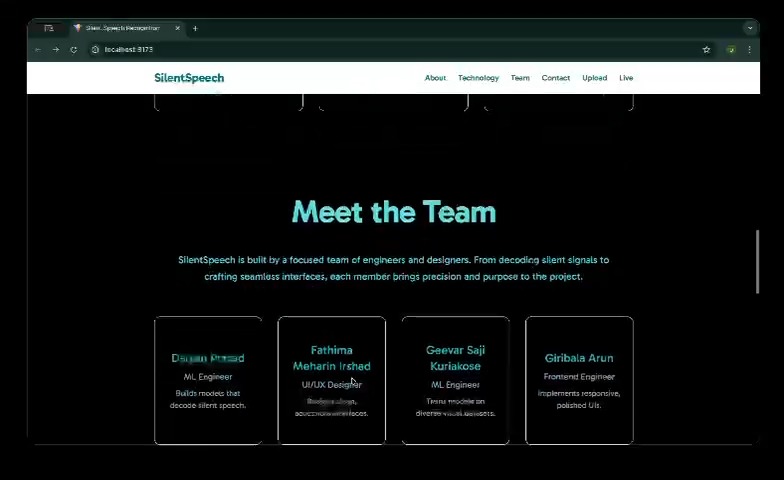Go forward with the browser forward arrow
This screenshot has width=784, height=480.
pyautogui.click(x=56, y=50)
